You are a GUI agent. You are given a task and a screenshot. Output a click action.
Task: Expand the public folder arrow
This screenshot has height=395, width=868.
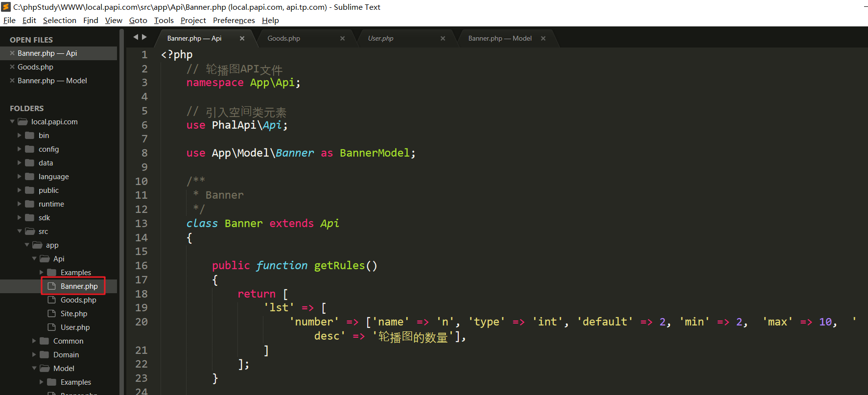[x=20, y=190]
